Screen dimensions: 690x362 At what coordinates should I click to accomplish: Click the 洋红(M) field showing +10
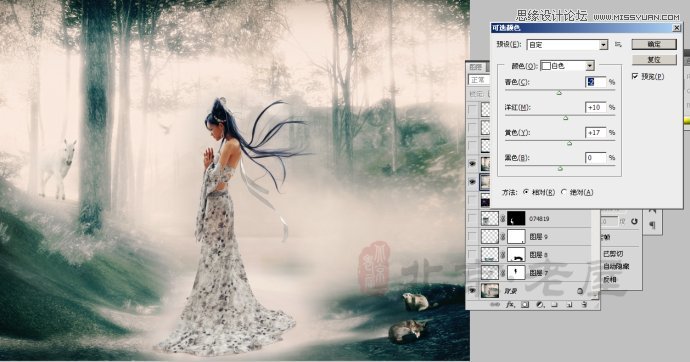[595, 107]
